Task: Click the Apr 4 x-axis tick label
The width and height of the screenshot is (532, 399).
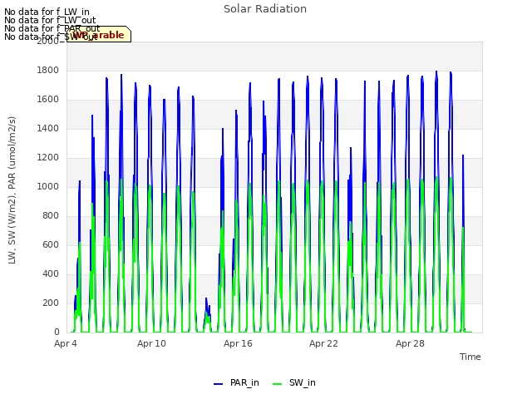Action: [x=66, y=343]
